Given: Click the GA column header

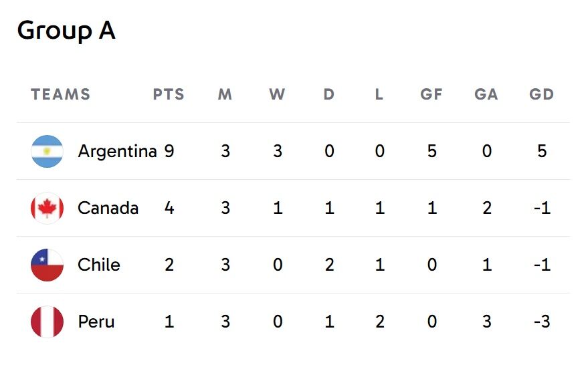Looking at the screenshot, I should pyautogui.click(x=486, y=94).
